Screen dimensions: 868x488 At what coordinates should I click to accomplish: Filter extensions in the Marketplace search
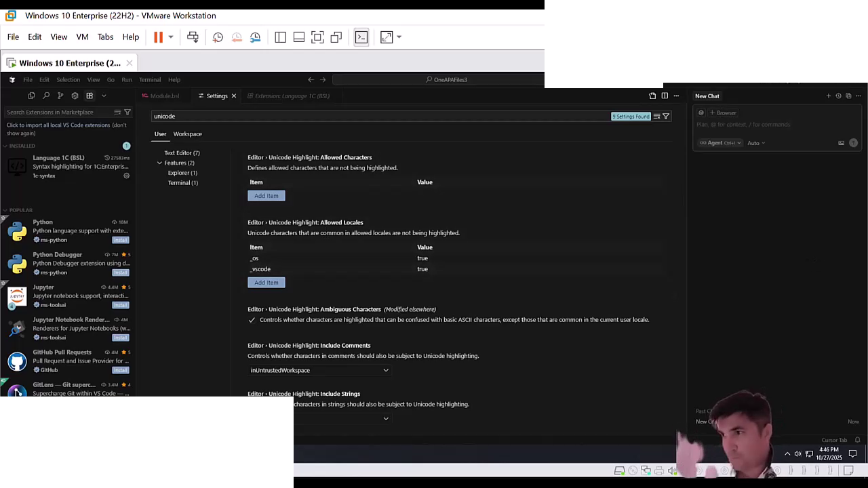pyautogui.click(x=127, y=113)
